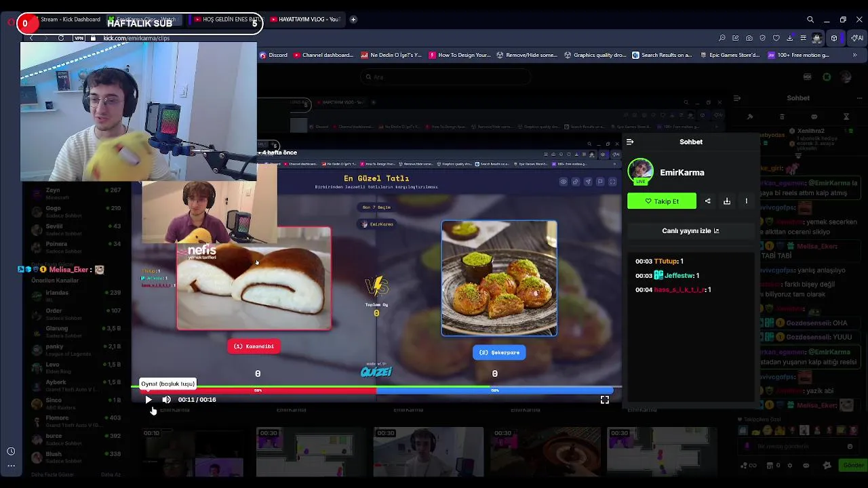Open the sidebar three-dot more icon
The image size is (868, 488).
(x=11, y=466)
